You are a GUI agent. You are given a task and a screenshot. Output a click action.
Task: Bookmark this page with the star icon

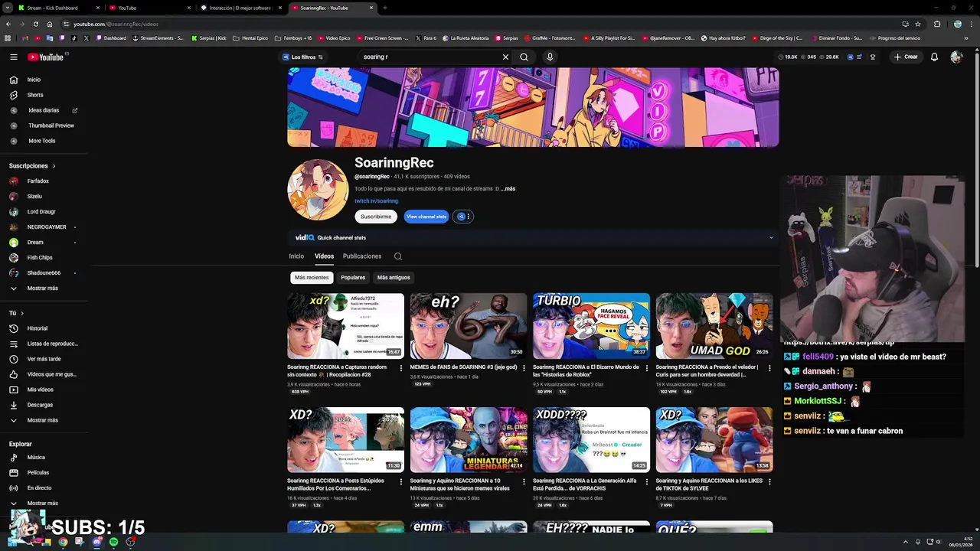pos(918,24)
